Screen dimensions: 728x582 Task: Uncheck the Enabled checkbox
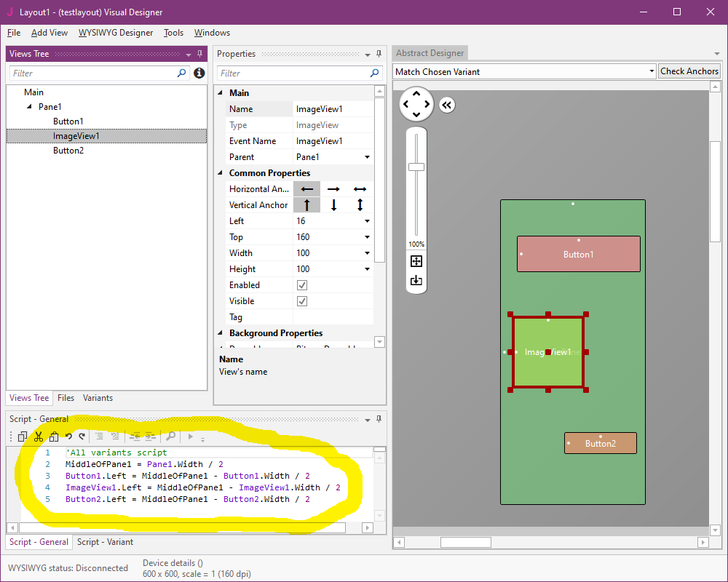302,285
